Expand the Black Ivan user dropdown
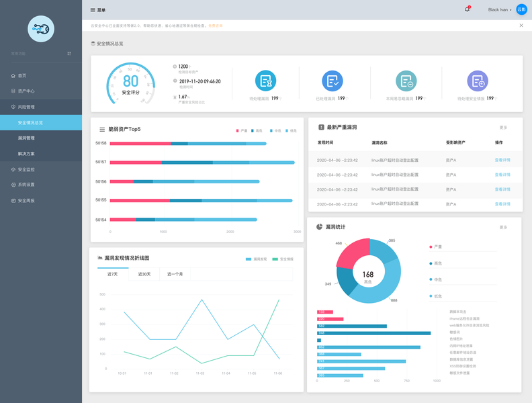 coord(500,10)
